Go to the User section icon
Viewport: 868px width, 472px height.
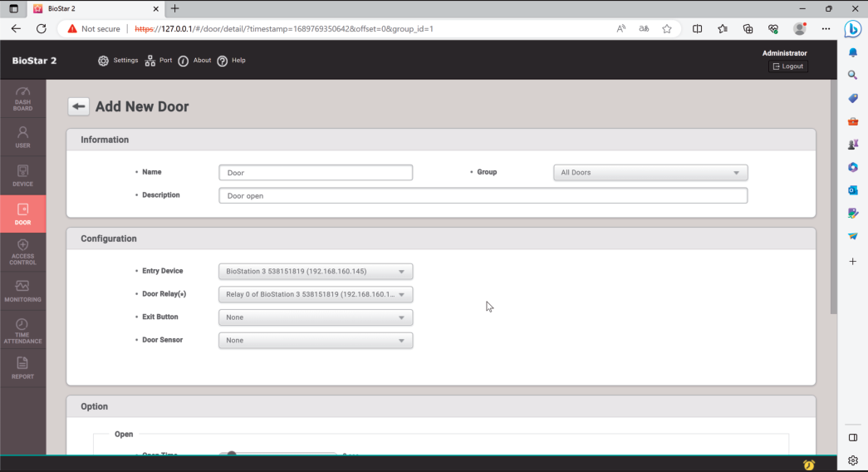[x=22, y=137]
